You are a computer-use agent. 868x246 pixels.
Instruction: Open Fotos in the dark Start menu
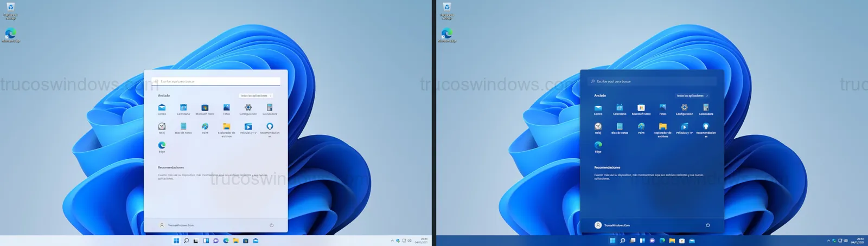[x=662, y=108]
